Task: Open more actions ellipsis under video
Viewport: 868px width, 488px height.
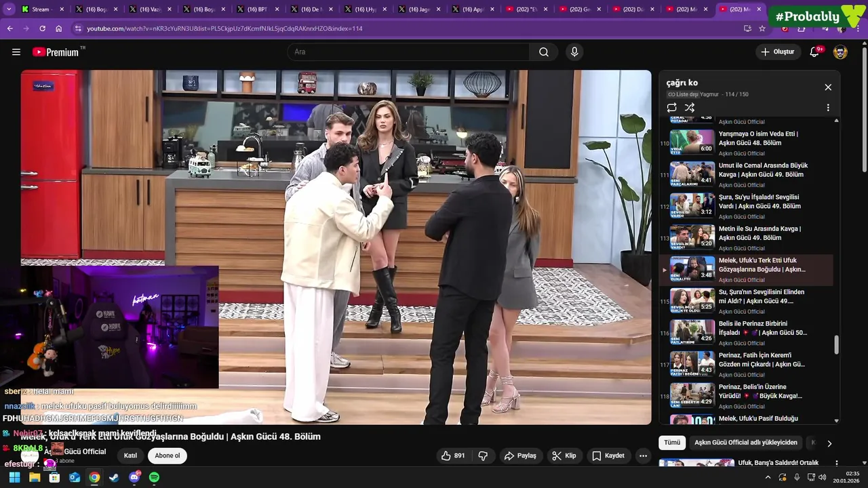Action: (643, 456)
